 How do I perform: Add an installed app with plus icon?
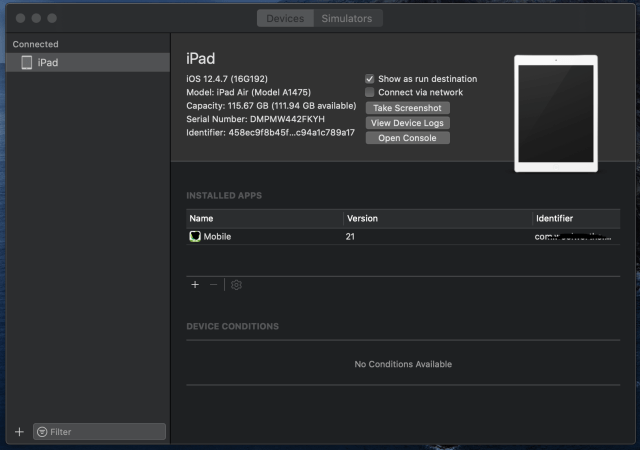click(x=195, y=285)
